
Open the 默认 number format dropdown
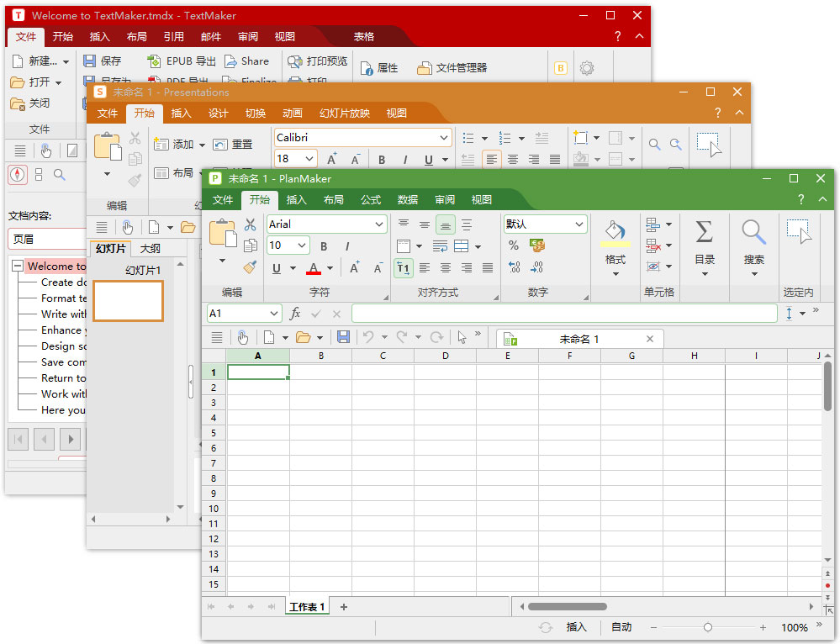579,224
